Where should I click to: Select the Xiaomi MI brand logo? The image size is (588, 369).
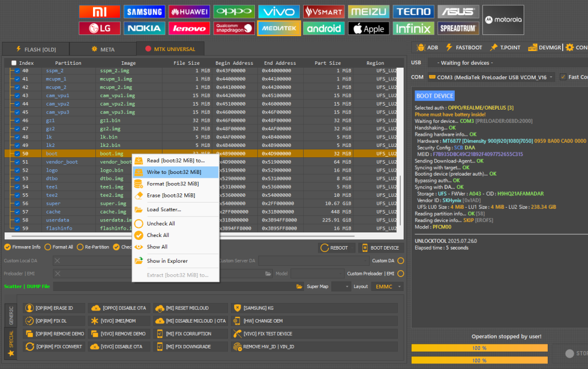pyautogui.click(x=99, y=11)
